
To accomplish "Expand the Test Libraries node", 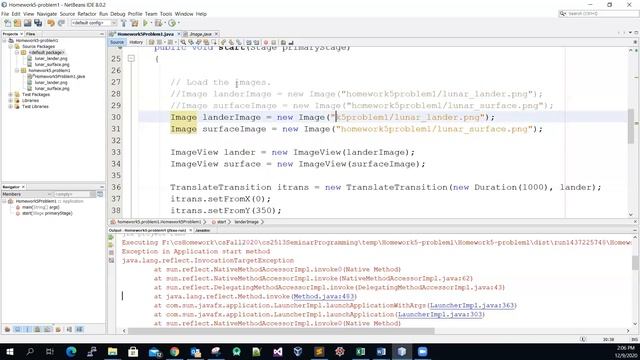I will click(x=11, y=107).
